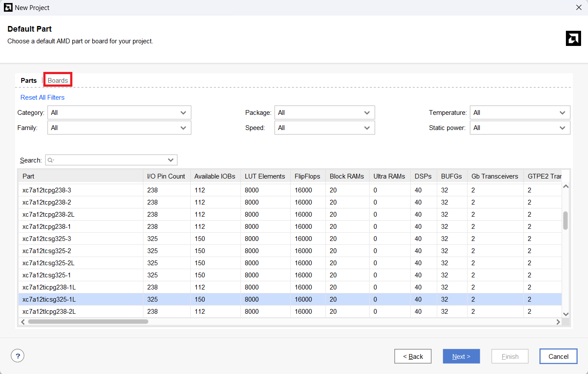Select the Parts tab
The width and height of the screenshot is (588, 374).
[x=29, y=81]
